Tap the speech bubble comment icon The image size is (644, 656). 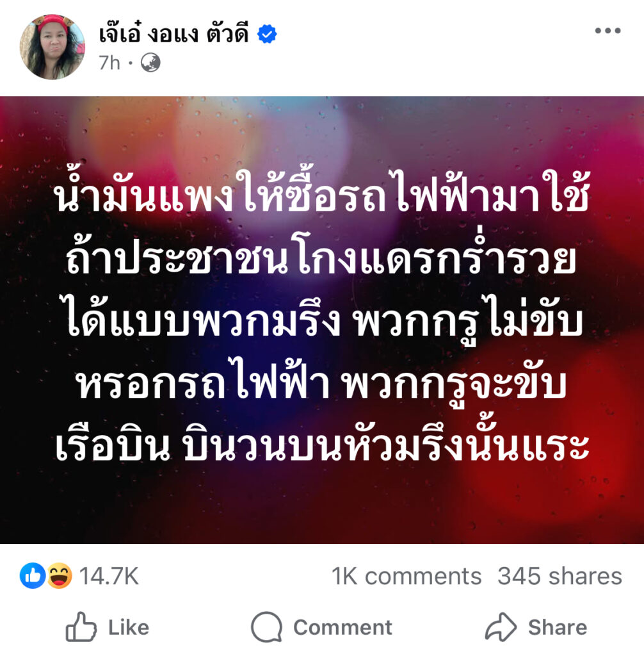266,627
